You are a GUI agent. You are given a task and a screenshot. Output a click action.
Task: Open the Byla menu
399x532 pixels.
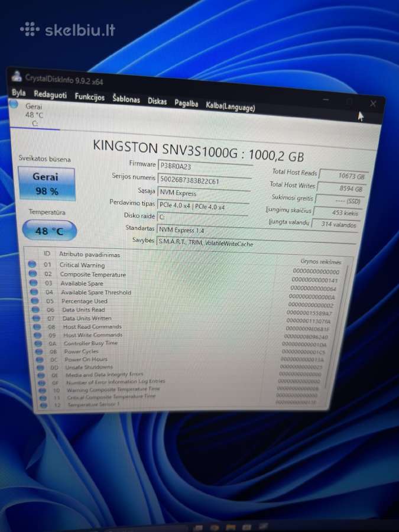[x=18, y=93]
